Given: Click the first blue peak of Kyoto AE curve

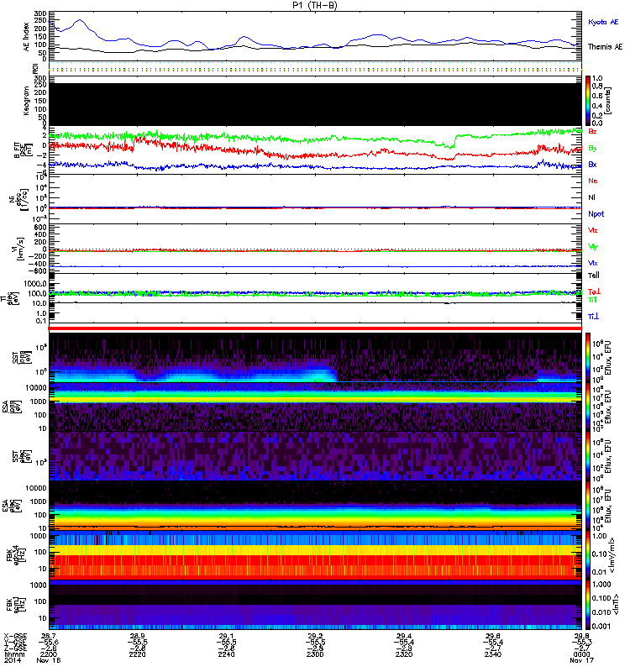Looking at the screenshot, I should point(80,20).
